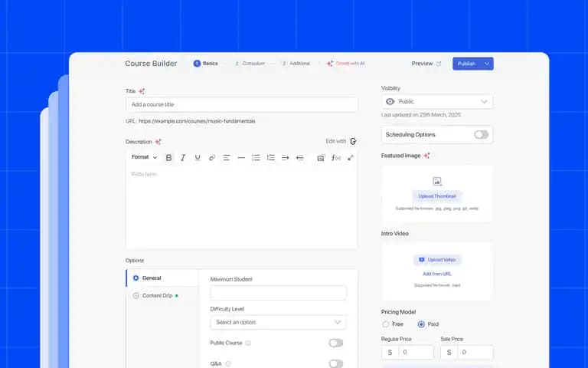Underline selected description text
588x368 pixels.
pos(198,158)
